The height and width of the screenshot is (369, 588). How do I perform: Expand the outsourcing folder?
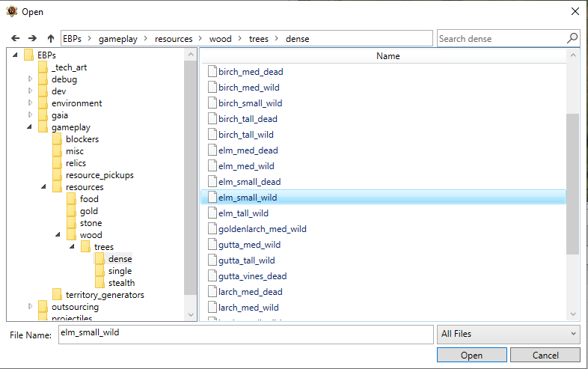click(x=31, y=306)
